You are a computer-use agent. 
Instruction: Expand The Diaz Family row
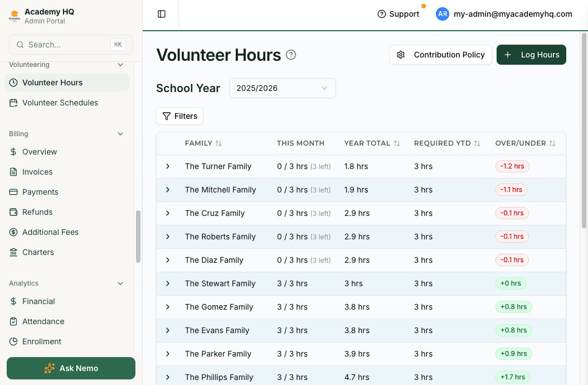[168, 260]
